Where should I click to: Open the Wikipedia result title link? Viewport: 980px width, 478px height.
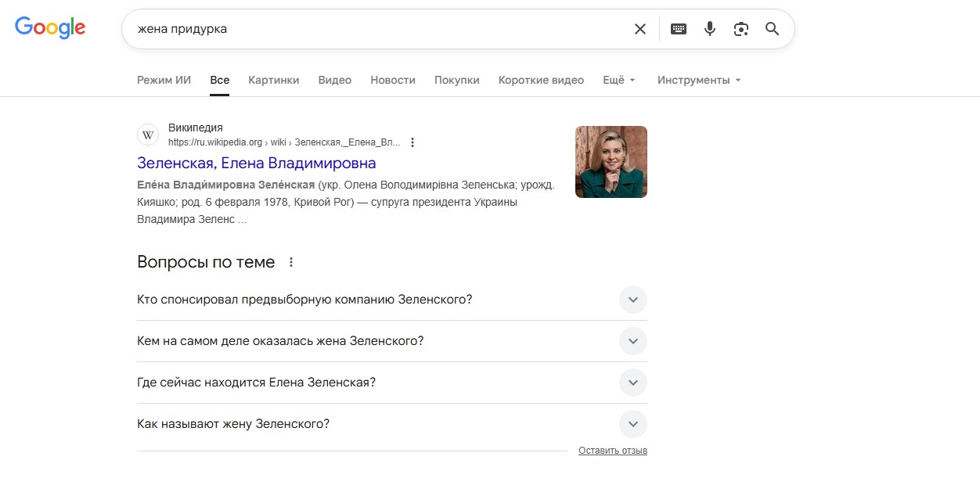click(256, 163)
